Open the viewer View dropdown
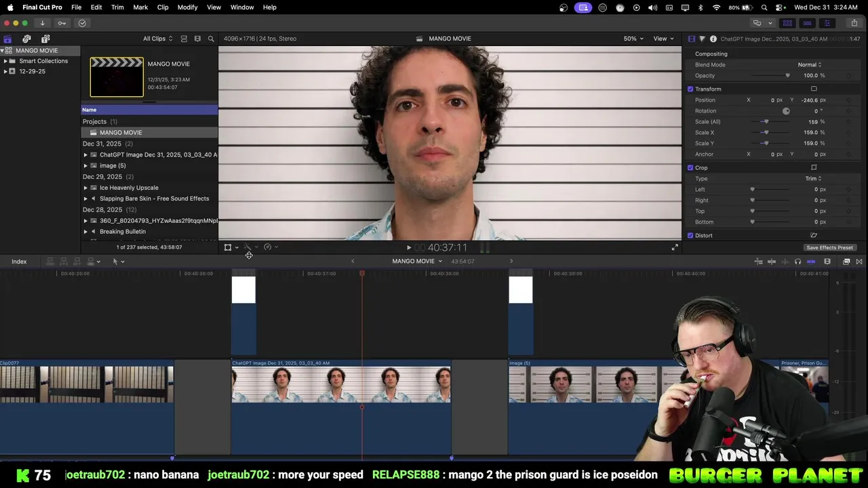The image size is (868, 488). click(664, 39)
